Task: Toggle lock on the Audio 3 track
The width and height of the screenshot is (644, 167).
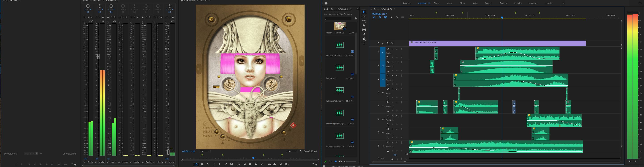Action: [379, 79]
